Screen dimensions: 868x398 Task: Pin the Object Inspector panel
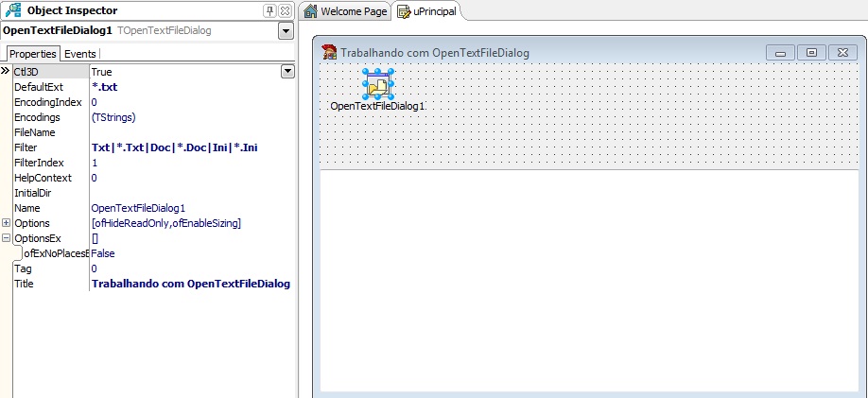(x=269, y=10)
